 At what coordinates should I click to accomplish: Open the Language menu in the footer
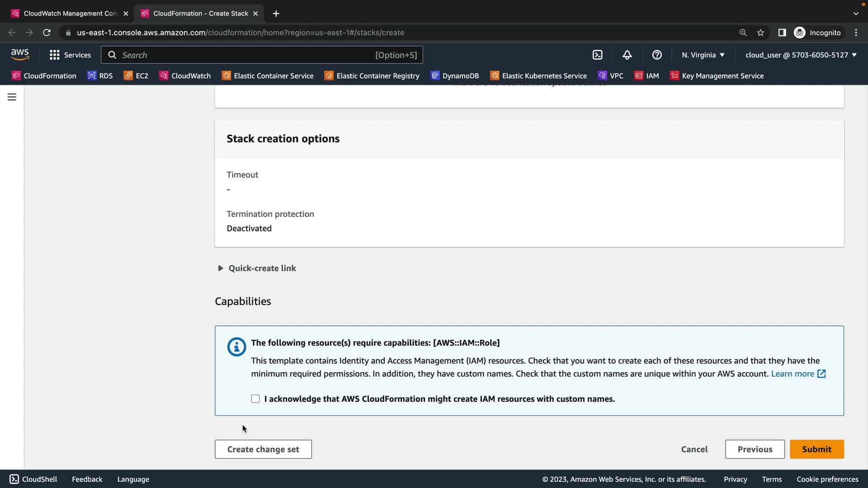pyautogui.click(x=133, y=479)
